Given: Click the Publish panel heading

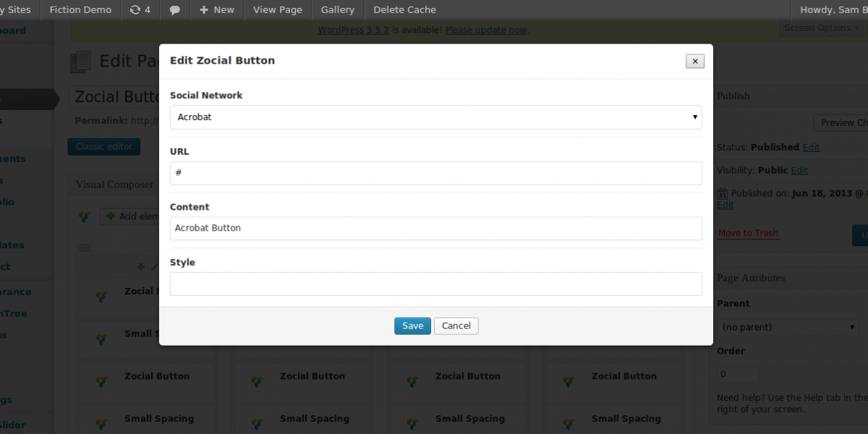Looking at the screenshot, I should click(x=733, y=96).
